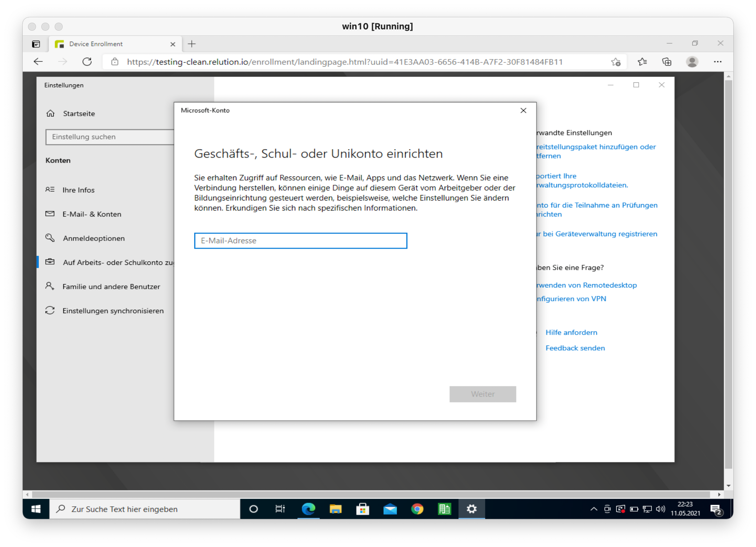Click Konto für Teilnahme an Prüfungen link
Image resolution: width=756 pixels, height=547 pixels.
click(x=597, y=209)
